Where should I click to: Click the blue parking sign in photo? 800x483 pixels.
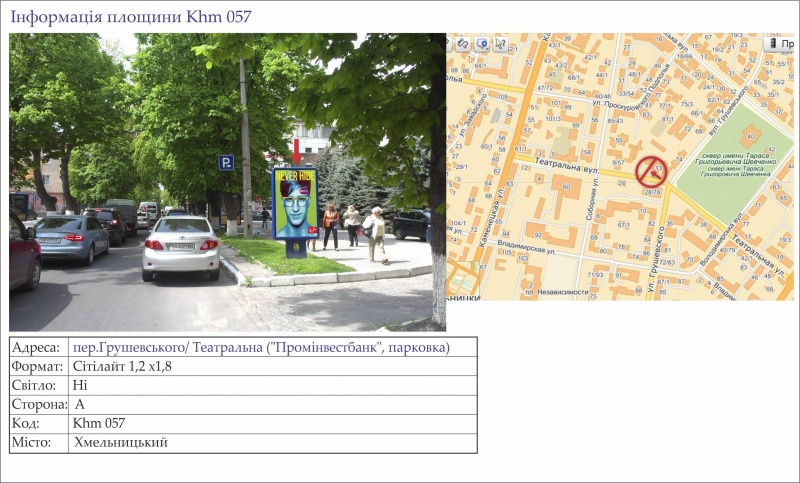226,162
